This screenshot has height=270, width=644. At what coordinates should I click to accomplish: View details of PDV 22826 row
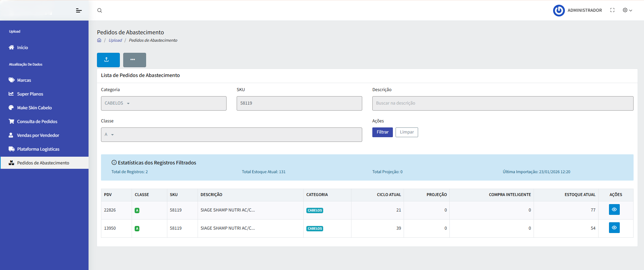(x=614, y=209)
